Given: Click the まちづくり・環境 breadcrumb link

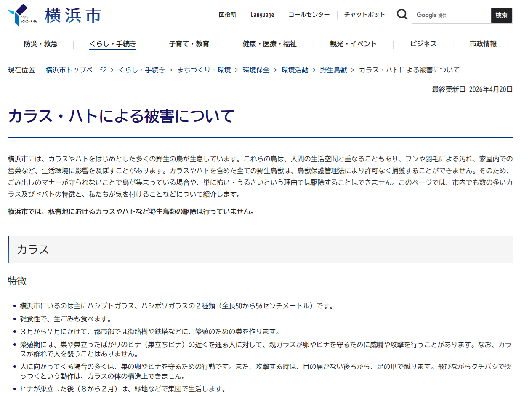Looking at the screenshot, I should click(204, 70).
